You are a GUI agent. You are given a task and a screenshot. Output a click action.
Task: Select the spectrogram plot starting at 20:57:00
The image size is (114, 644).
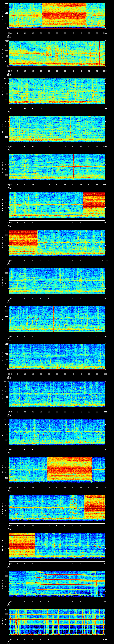click(x=57, y=167)
